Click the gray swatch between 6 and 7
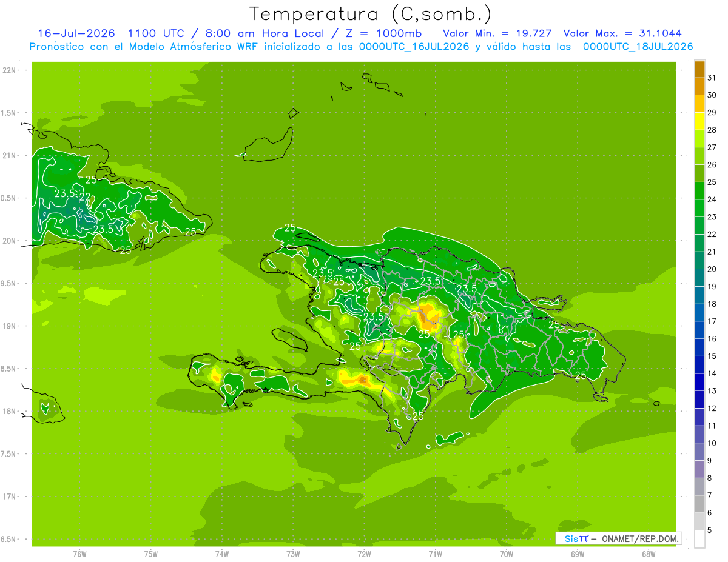The height and width of the screenshot is (562, 728). [699, 504]
